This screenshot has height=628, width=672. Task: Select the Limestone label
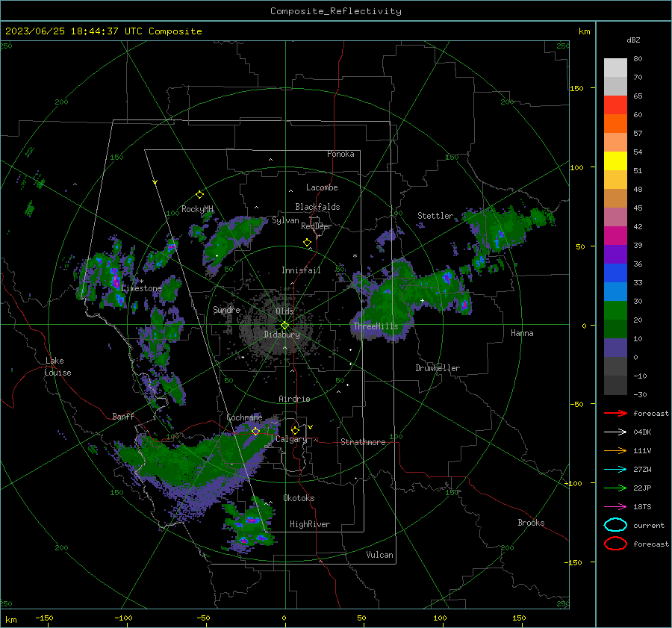141,288
